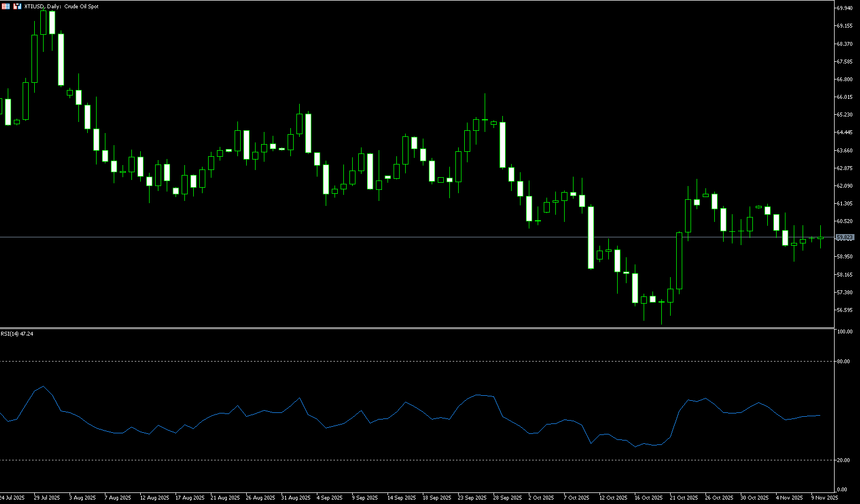Click the 28 Sep 2025 time axis label
860x504 pixels.
[508, 498]
